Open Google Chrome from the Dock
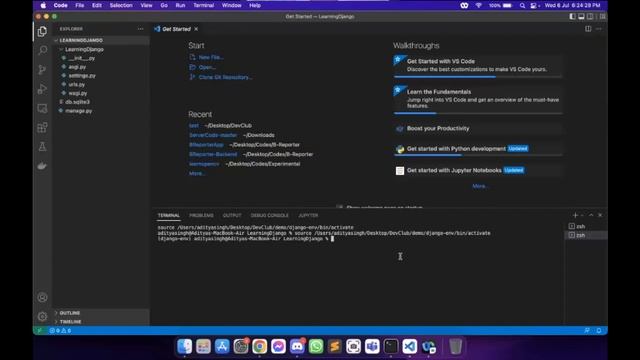The image size is (640, 360). tap(260, 346)
